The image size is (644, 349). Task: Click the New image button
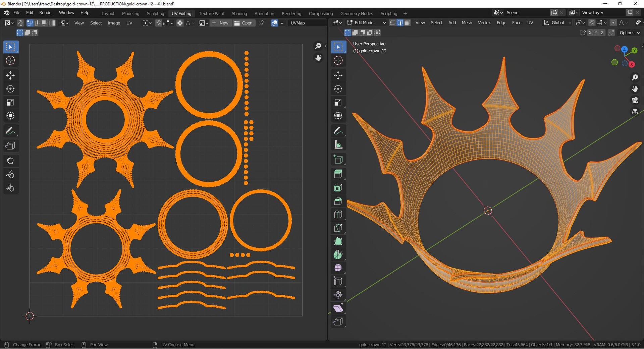[x=220, y=23]
